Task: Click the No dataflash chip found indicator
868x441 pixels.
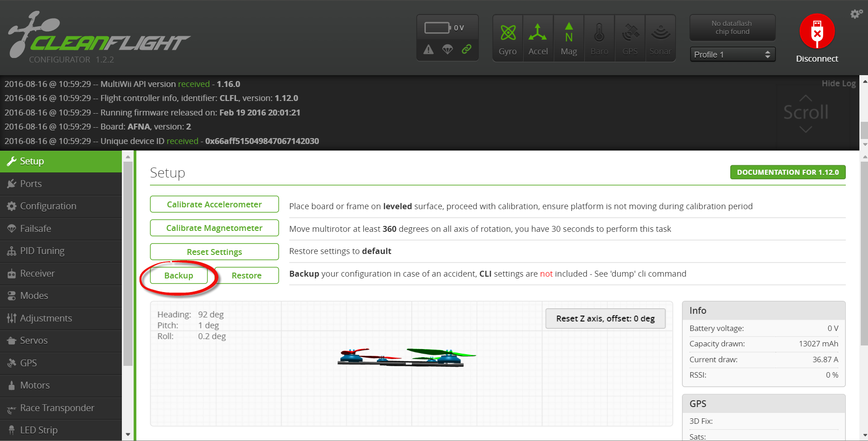Action: (x=733, y=28)
